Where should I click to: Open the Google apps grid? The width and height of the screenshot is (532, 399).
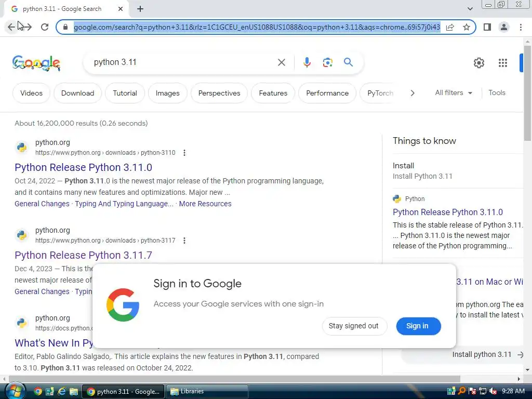503,63
